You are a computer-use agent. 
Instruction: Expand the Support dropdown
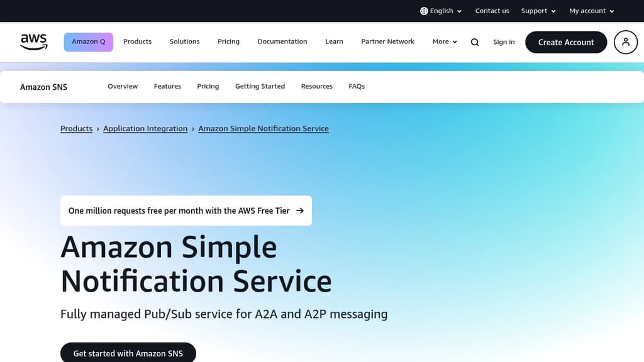pos(538,11)
